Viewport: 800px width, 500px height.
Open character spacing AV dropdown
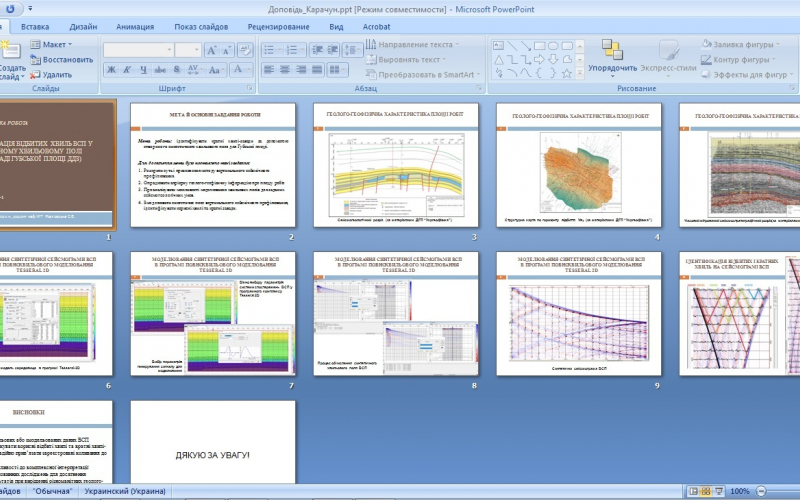click(195, 70)
